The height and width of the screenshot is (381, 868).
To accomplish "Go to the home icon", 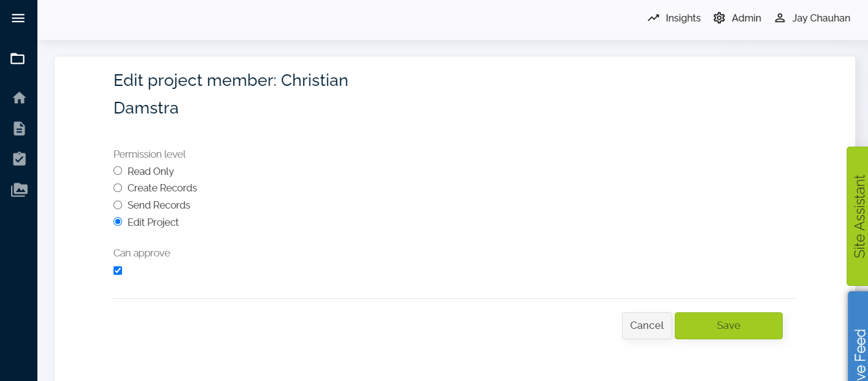I will point(19,98).
